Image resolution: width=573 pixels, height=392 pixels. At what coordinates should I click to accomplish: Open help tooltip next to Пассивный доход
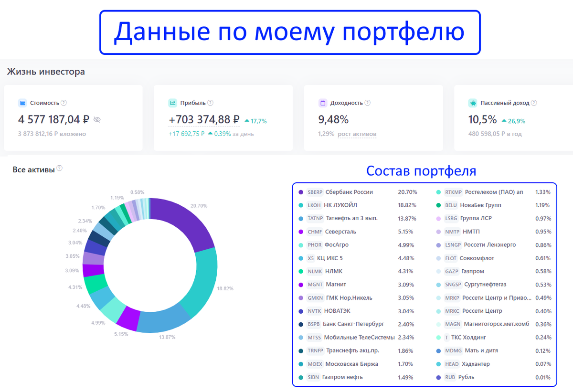click(534, 103)
